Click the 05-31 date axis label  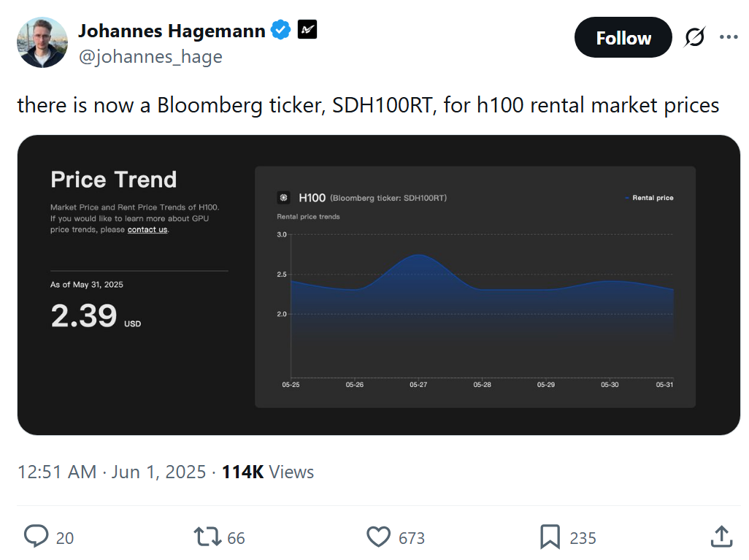click(x=664, y=384)
